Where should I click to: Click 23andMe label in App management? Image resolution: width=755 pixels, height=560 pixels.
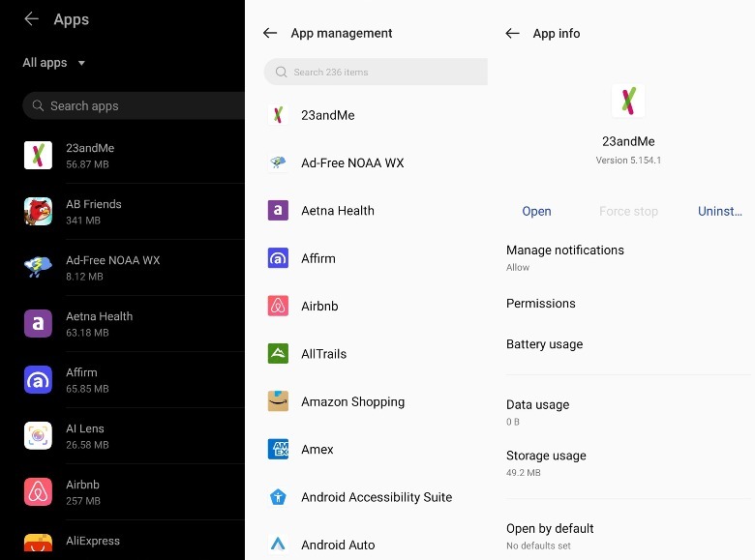[328, 115]
